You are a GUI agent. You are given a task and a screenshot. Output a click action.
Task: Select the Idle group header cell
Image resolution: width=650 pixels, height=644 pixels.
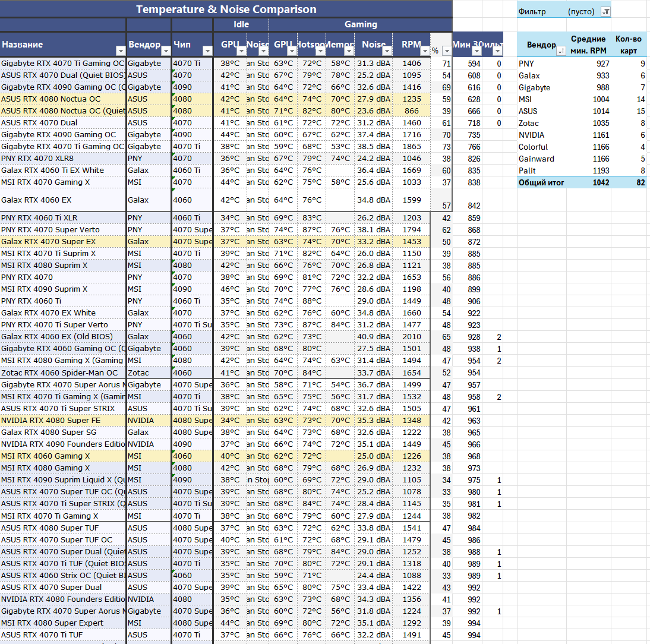[241, 24]
